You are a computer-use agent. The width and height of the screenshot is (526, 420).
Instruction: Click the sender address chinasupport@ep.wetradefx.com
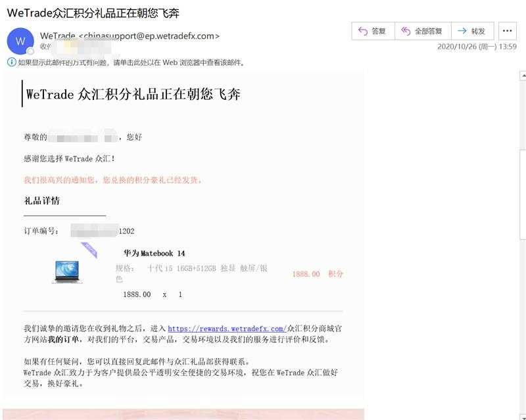(149, 36)
